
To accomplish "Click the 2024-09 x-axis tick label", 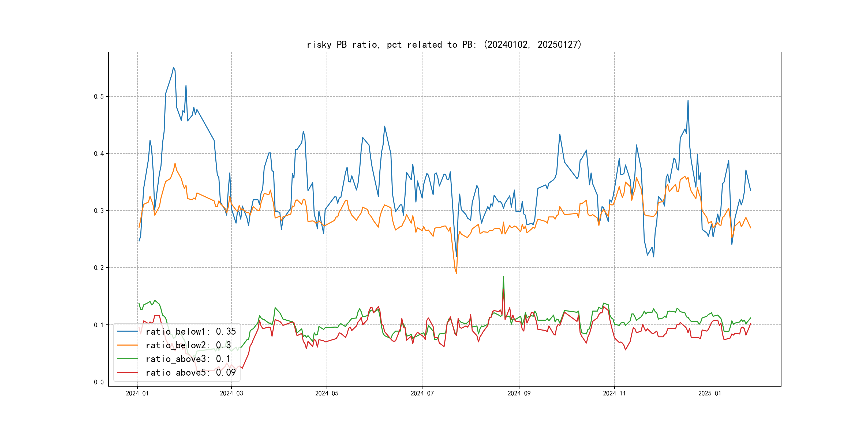I will tap(519, 393).
